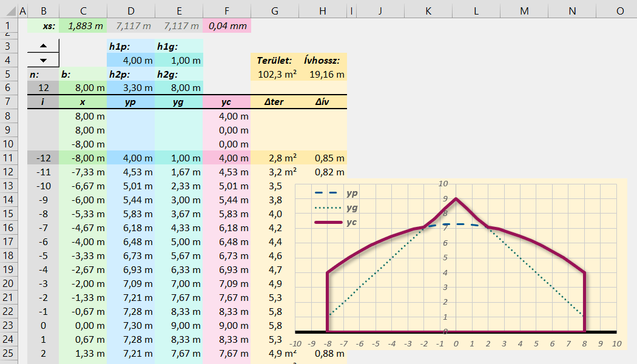Select column K header
The width and height of the screenshot is (637, 364).
tap(428, 11)
